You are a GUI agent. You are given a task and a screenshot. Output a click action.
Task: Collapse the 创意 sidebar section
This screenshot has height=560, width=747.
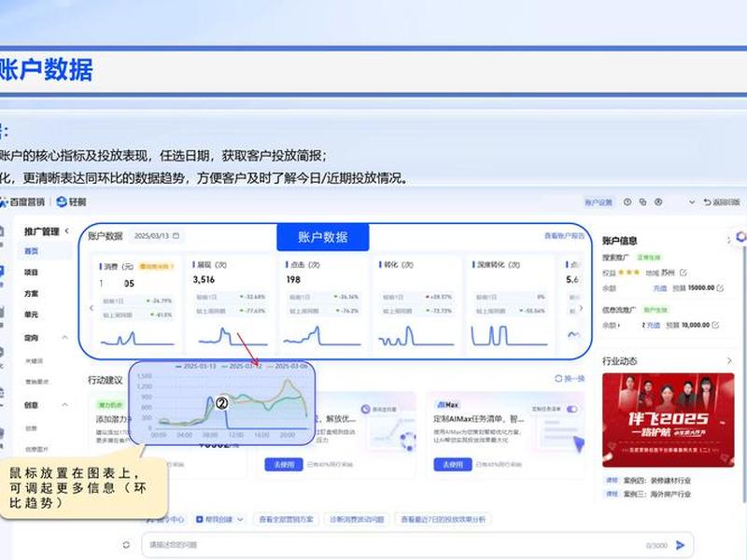point(64,405)
